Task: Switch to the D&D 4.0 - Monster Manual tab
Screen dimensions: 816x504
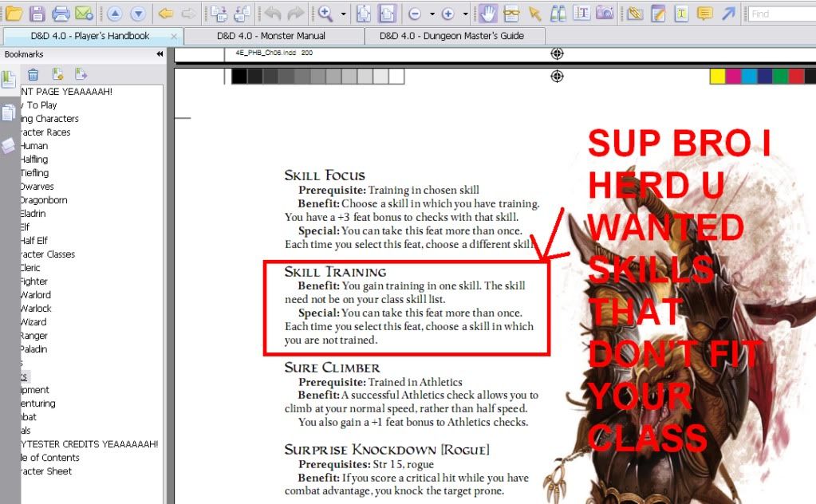Action: 271,36
